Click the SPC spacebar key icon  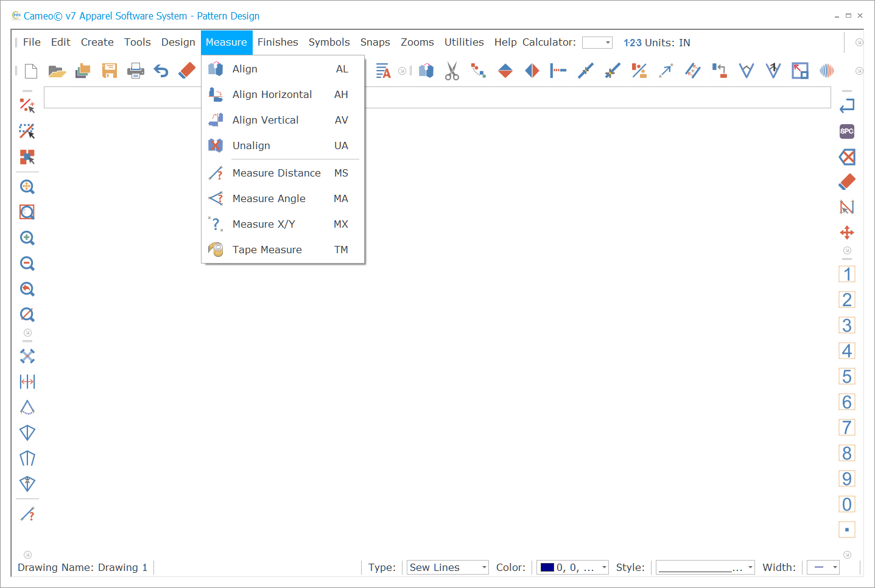pos(847,131)
